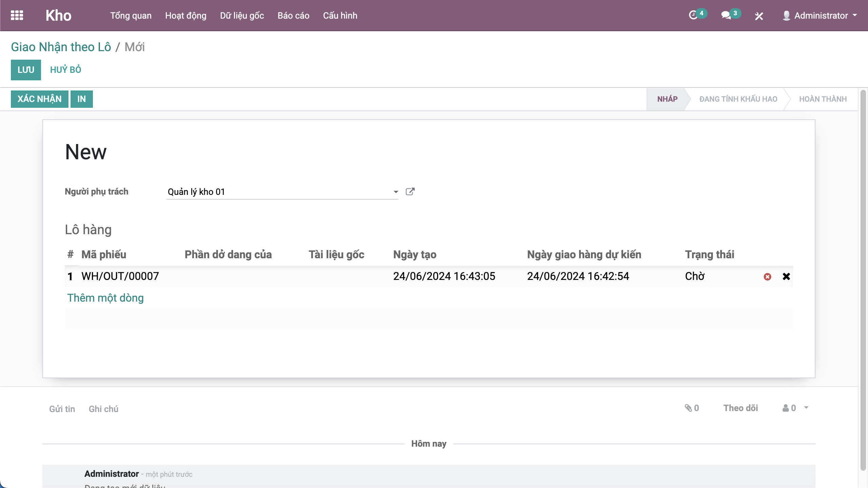Click the XÁC NHẬN button
The height and width of the screenshot is (488, 868).
tap(39, 99)
